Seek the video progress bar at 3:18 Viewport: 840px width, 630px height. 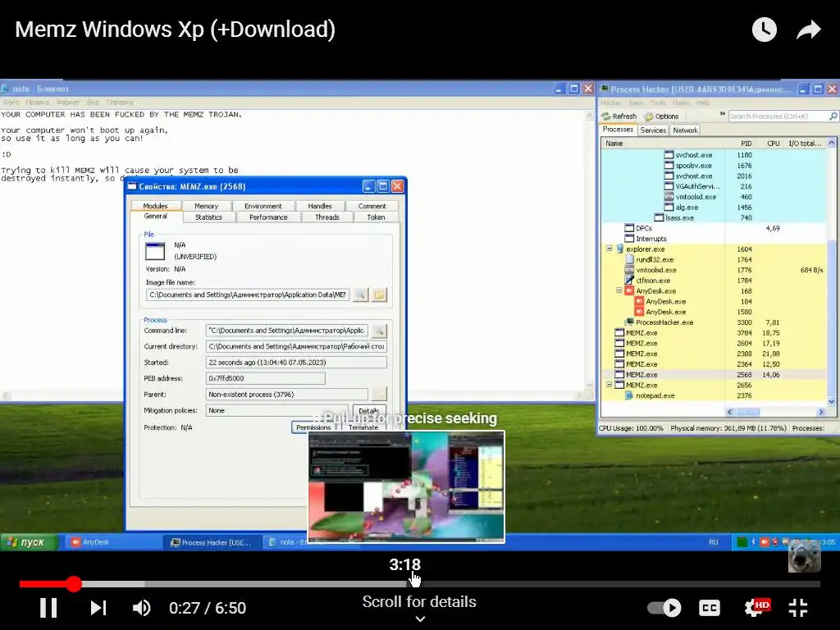405,584
